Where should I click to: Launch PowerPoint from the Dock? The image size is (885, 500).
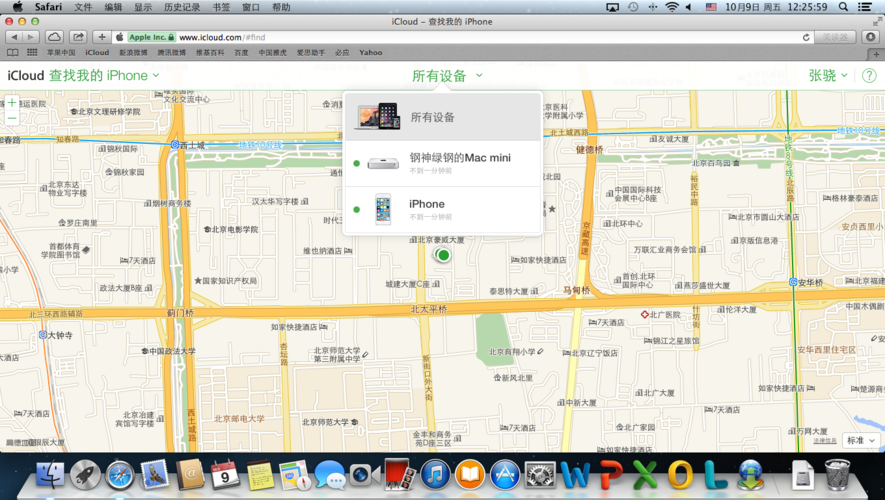pyautogui.click(x=610, y=475)
